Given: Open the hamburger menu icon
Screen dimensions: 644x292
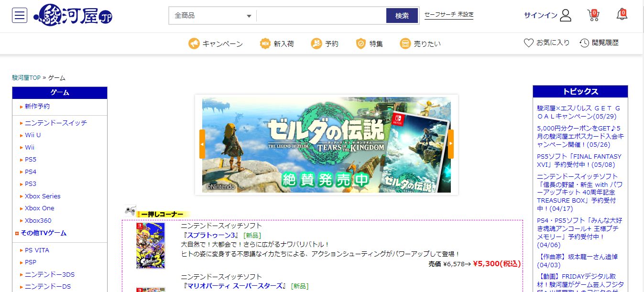Looking at the screenshot, I should point(20,15).
